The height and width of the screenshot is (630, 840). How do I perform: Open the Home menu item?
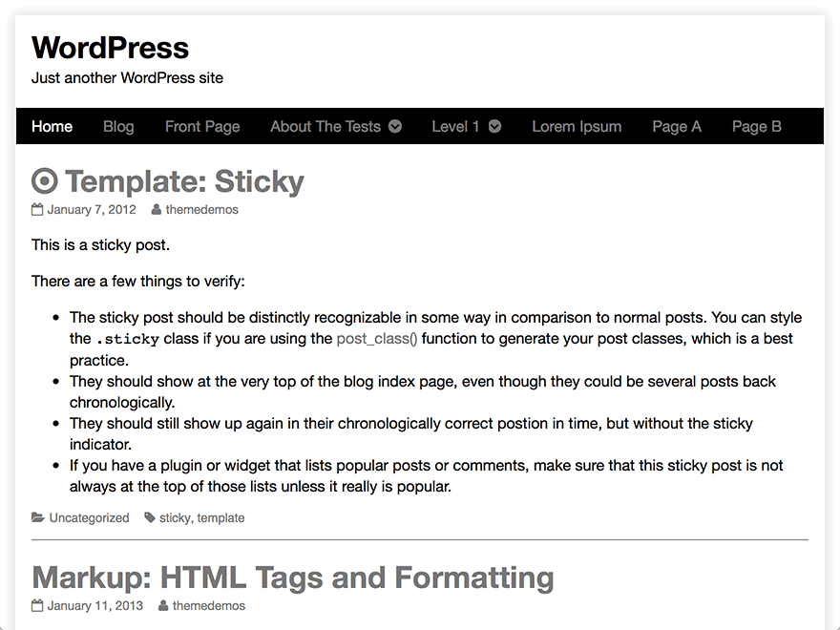pos(52,126)
